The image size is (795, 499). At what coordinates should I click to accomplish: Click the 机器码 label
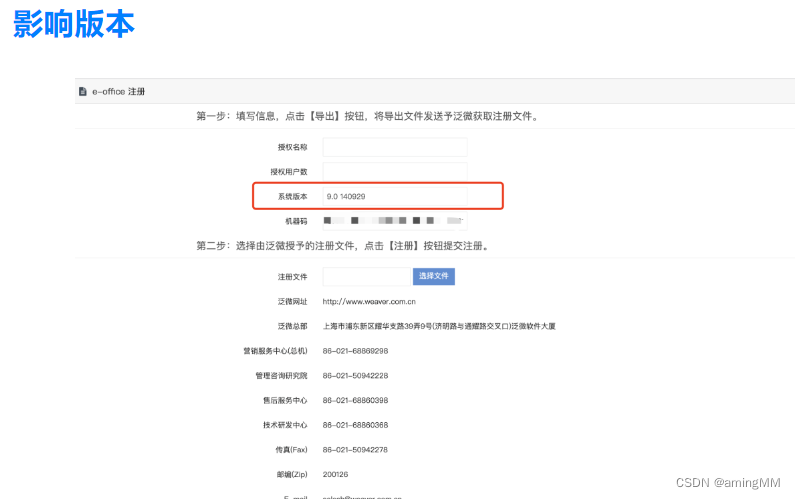pos(297,222)
